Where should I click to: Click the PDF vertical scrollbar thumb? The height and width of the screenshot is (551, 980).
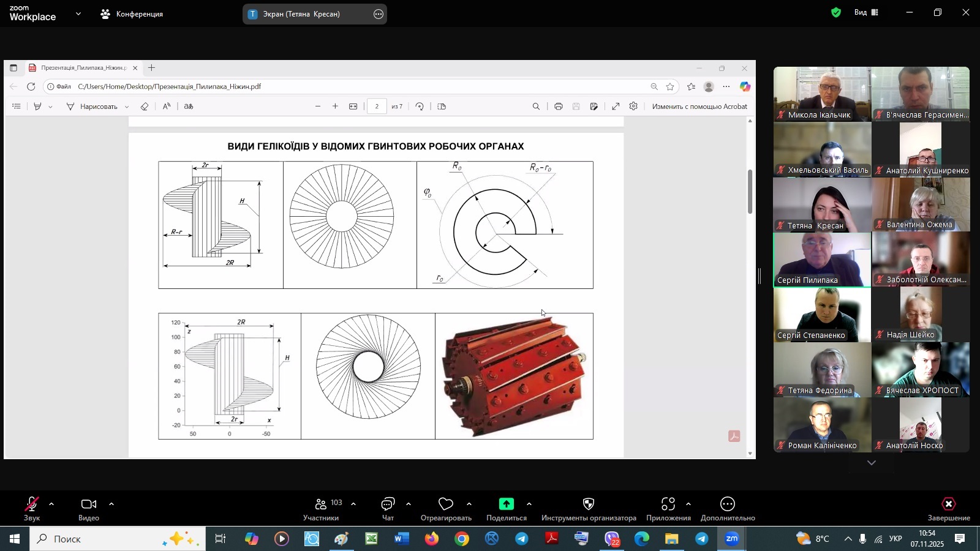pyautogui.click(x=750, y=192)
